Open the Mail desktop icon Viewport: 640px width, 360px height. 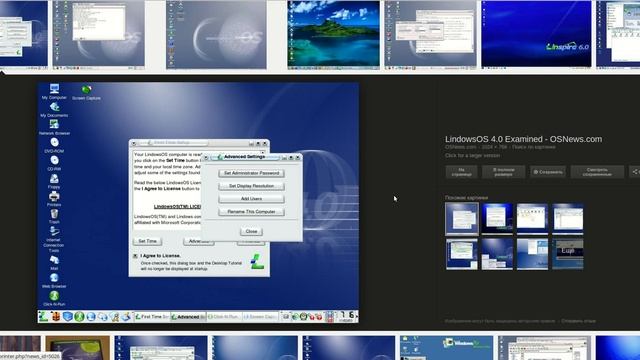(x=54, y=262)
